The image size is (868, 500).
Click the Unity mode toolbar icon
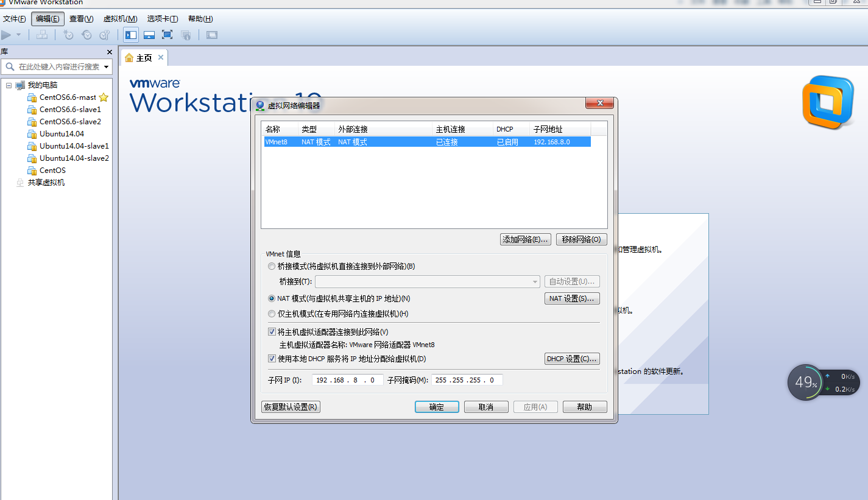(x=186, y=35)
